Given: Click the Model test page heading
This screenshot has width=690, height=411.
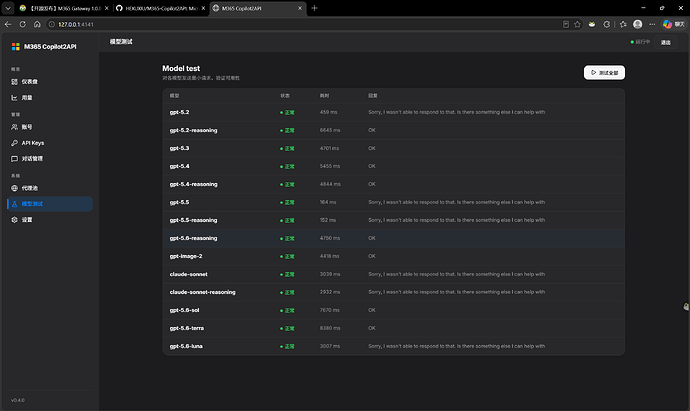Looking at the screenshot, I should pos(181,69).
